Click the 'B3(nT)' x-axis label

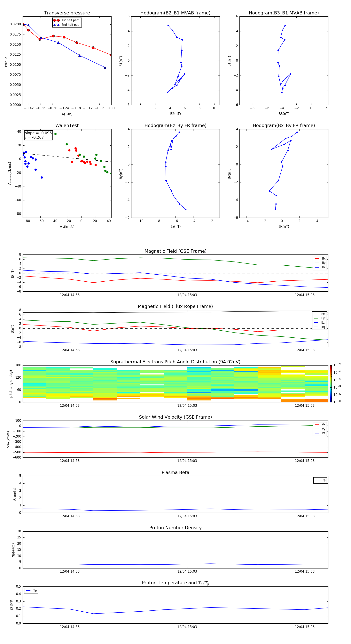pyautogui.click(x=284, y=114)
